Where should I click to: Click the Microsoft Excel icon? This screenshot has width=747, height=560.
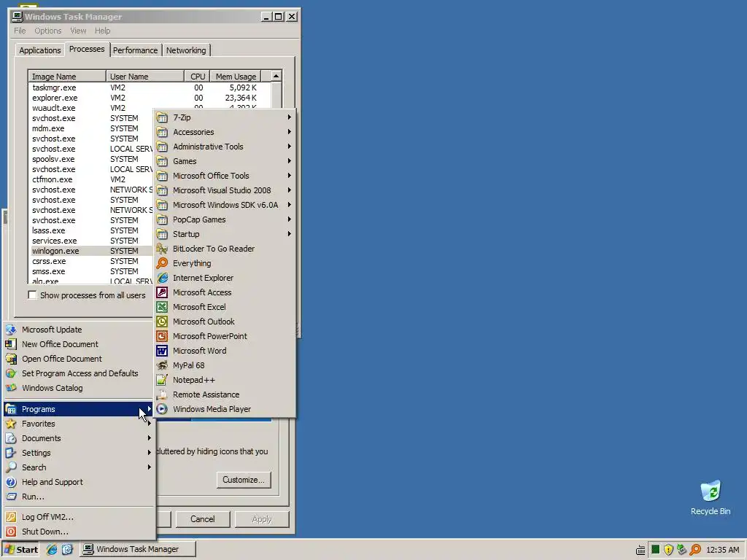tap(163, 307)
